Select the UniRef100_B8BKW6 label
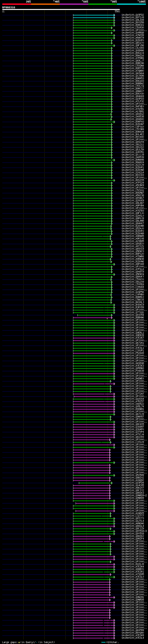 pos(133,318)
